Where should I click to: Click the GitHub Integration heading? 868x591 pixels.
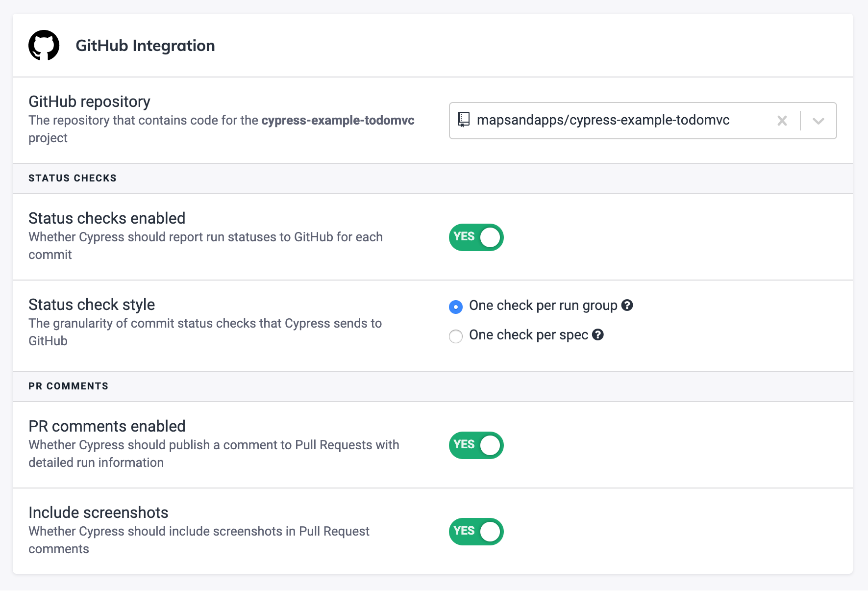tap(145, 45)
